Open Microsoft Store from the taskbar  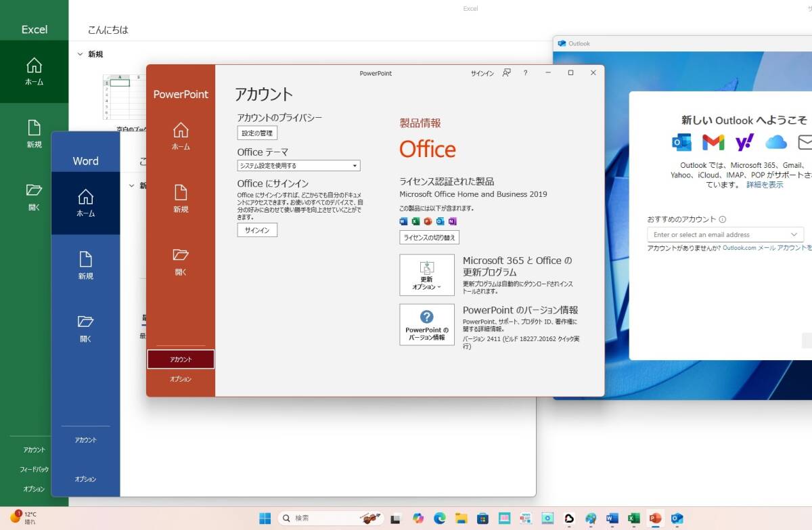(482, 518)
